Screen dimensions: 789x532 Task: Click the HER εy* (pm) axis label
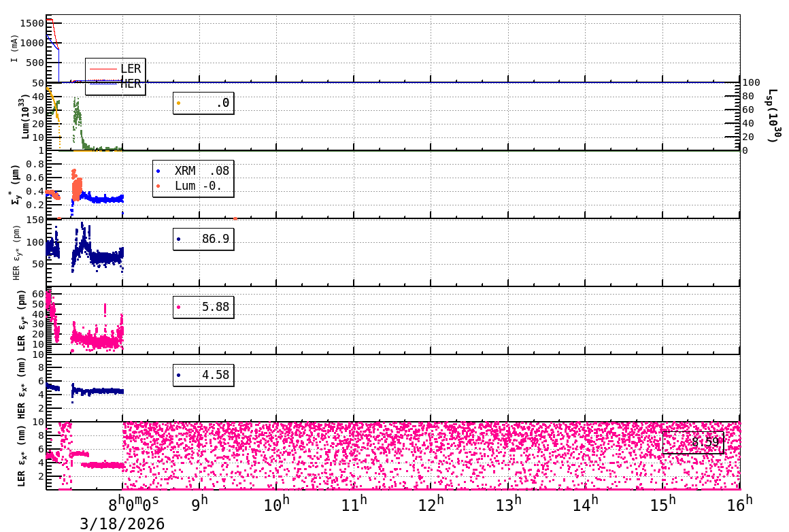click(x=16, y=252)
